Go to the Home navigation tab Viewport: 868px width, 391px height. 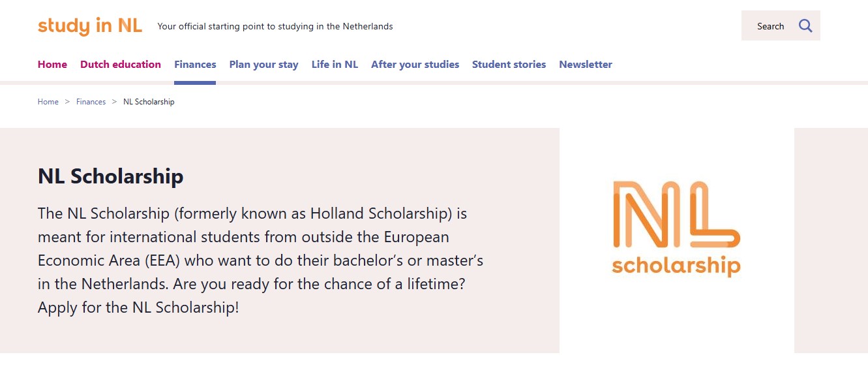[x=52, y=65]
